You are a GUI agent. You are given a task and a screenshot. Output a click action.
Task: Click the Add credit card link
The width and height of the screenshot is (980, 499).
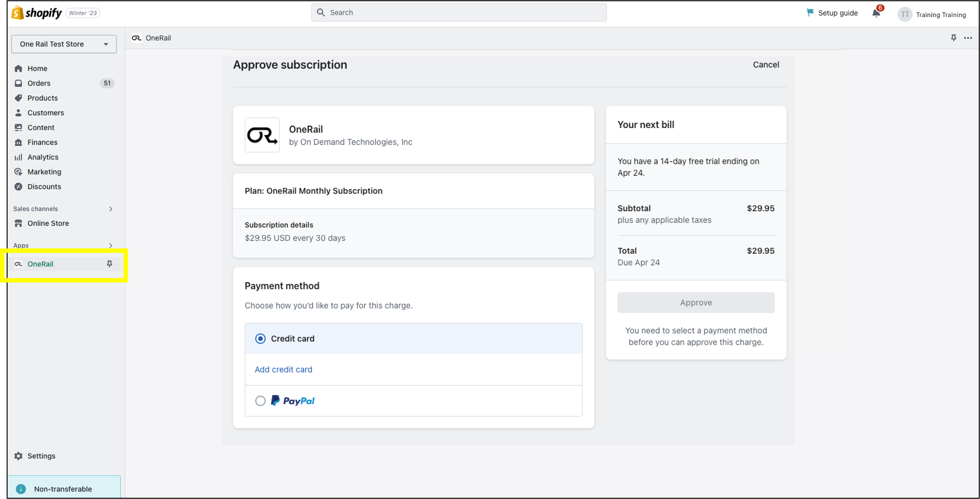[283, 369]
